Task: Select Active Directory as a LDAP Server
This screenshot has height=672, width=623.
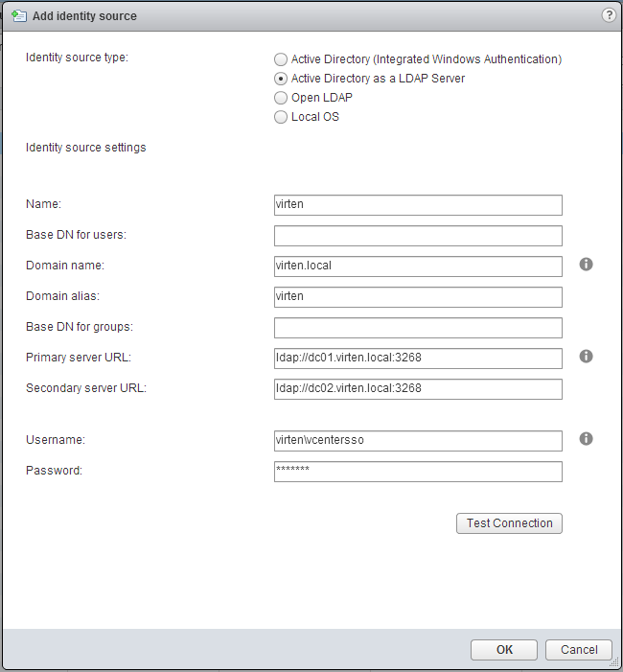Action: point(281,79)
